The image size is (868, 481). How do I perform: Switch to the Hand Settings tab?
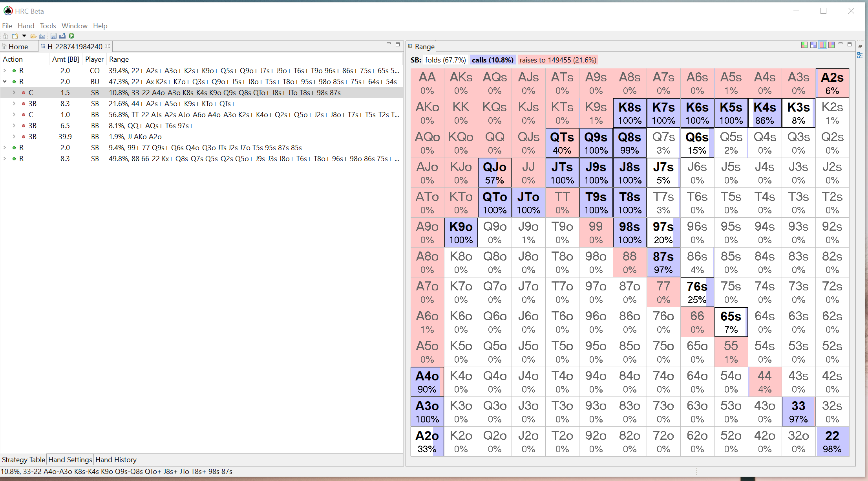coord(70,459)
